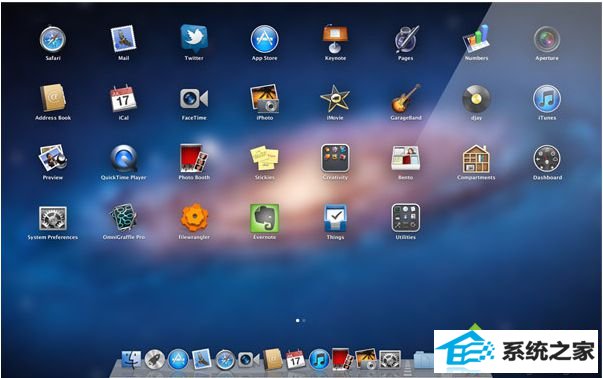
Task: Launch Safari compass from the Dock
Action: point(225,360)
